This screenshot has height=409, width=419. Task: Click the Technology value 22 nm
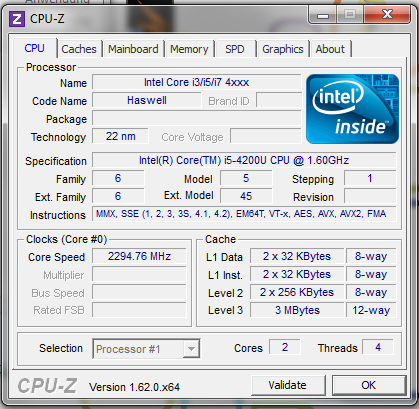point(120,136)
